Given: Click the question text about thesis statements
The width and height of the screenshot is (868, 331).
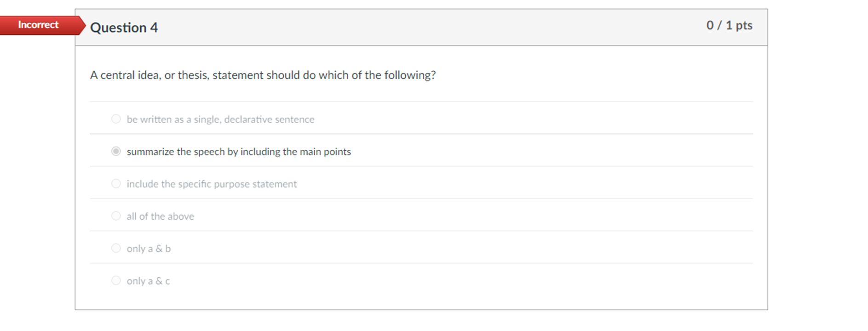Looking at the screenshot, I should pyautogui.click(x=263, y=75).
